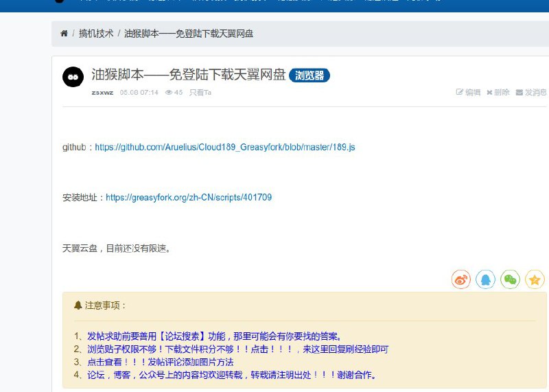Go to forum home via house icon

(x=64, y=33)
